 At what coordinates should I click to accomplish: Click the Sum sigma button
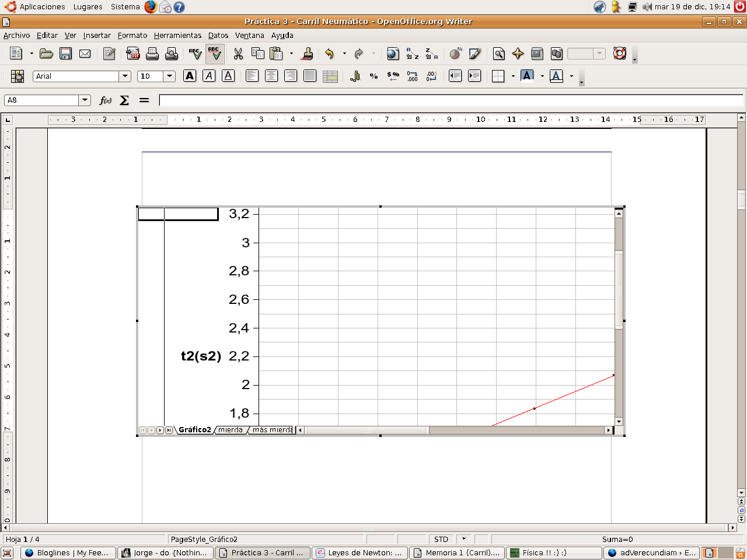point(124,100)
